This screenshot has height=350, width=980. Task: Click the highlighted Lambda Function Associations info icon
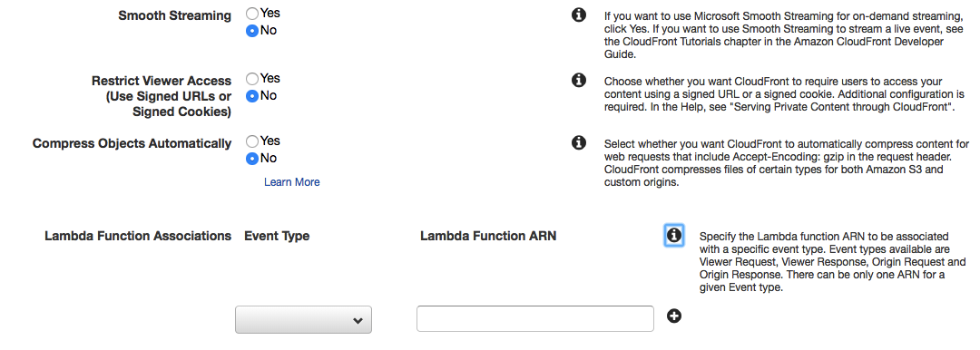pyautogui.click(x=673, y=236)
